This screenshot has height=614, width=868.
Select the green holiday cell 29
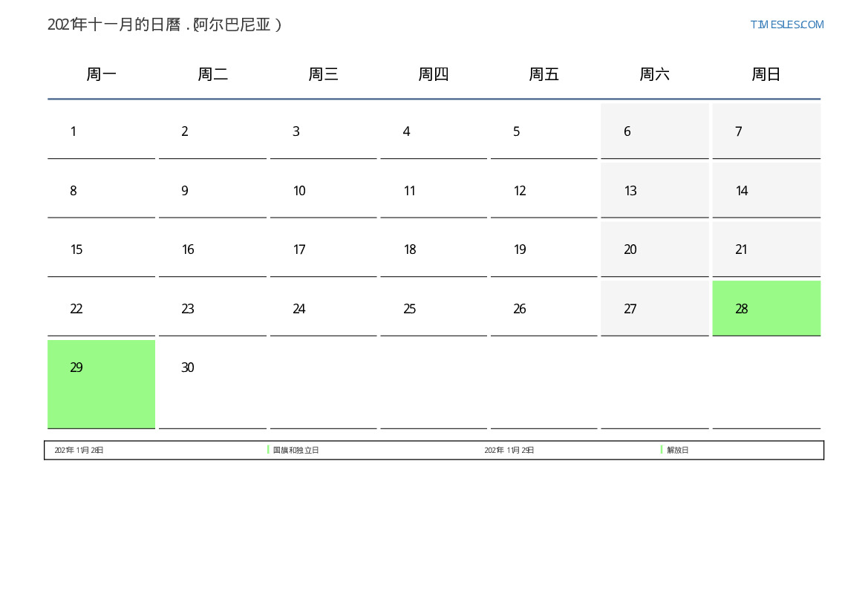(x=101, y=383)
